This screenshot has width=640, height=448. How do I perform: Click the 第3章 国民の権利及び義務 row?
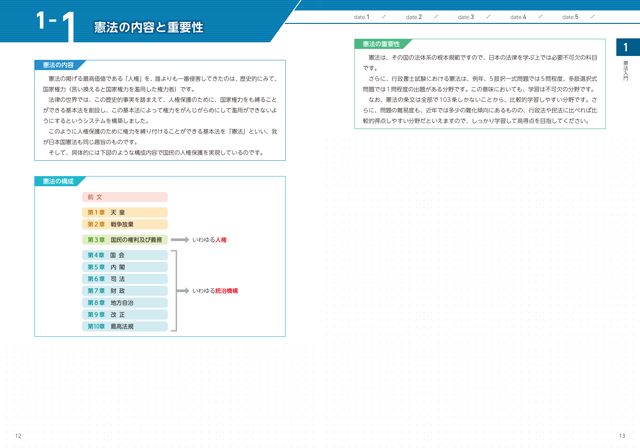(x=125, y=240)
